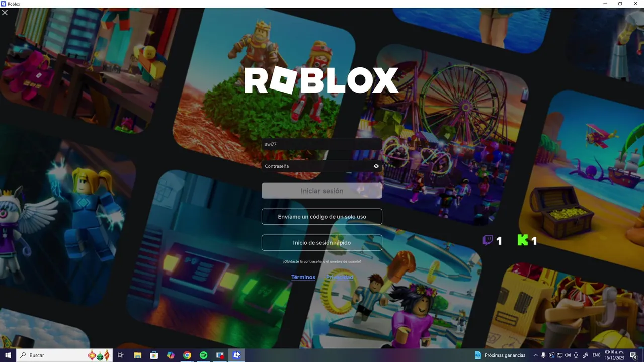Open Spotify from the taskbar
The image size is (644, 362).
pyautogui.click(x=204, y=355)
